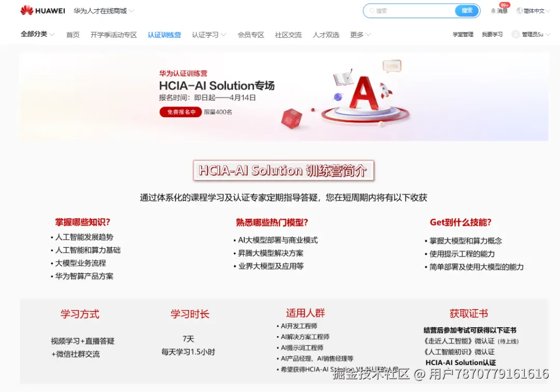Expand the 全部分类 category menu
Viewport: 560px width, 392px height.
pyautogui.click(x=37, y=34)
